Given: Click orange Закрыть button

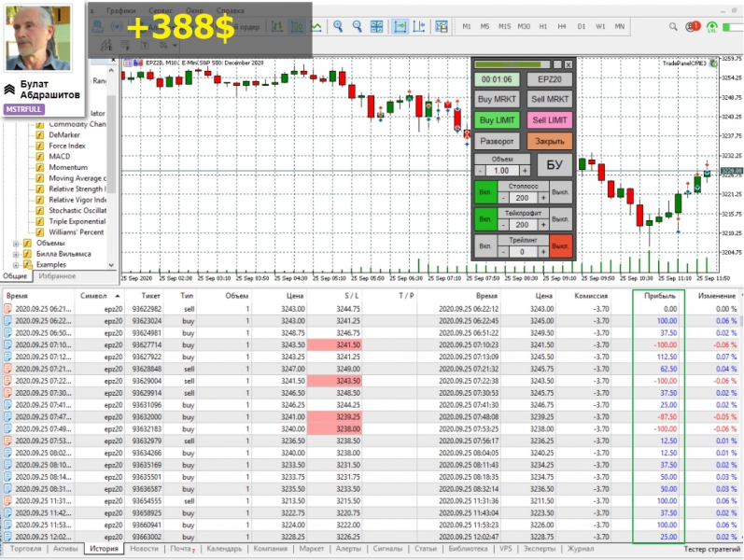Looking at the screenshot, I should (x=550, y=141).
